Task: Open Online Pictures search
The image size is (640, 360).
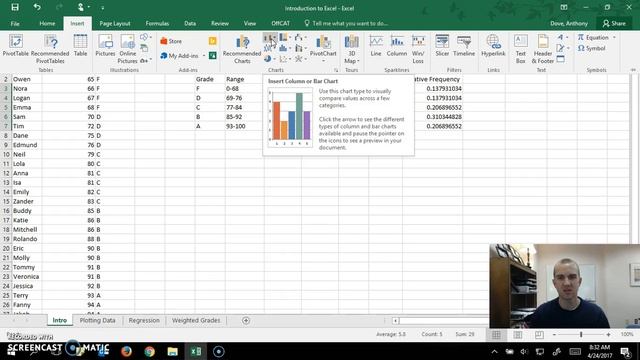Action: [127, 49]
